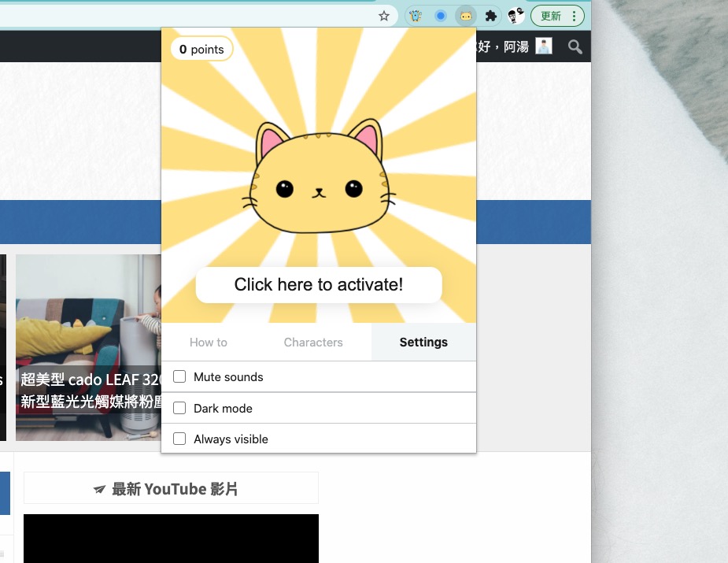Click the bookmark star icon
728x563 pixels.
click(384, 16)
